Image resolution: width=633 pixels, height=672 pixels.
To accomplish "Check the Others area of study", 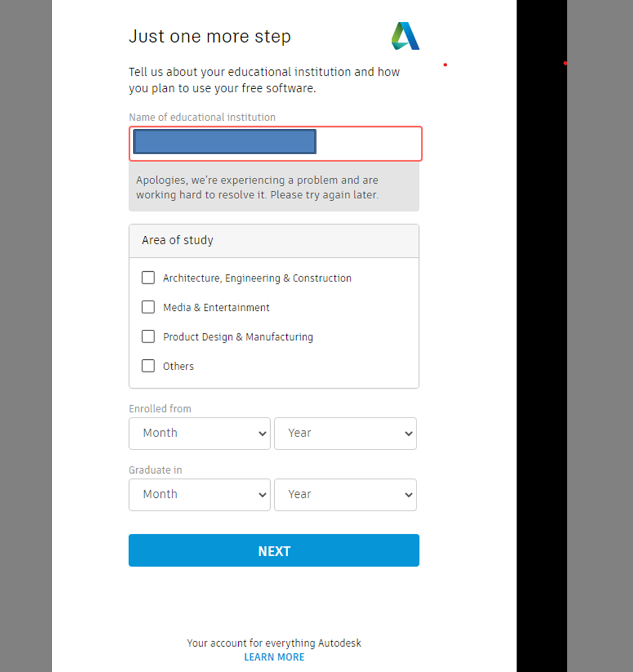I will [x=148, y=365].
